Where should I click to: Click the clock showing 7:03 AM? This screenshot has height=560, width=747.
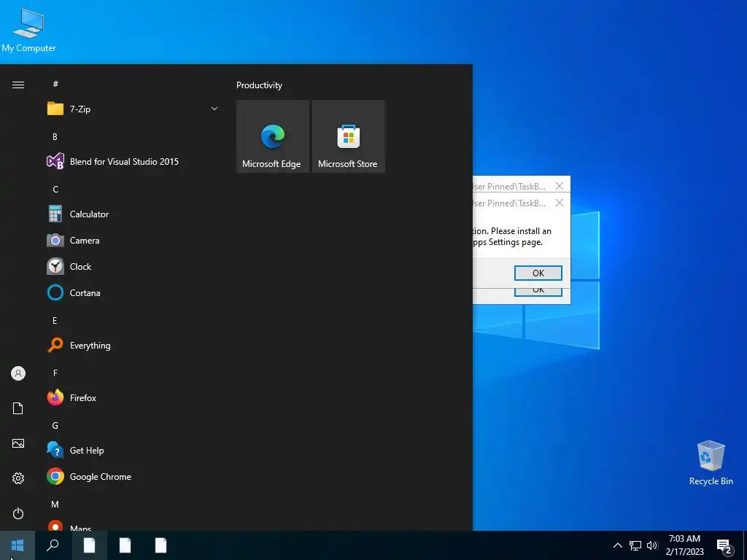click(x=684, y=545)
